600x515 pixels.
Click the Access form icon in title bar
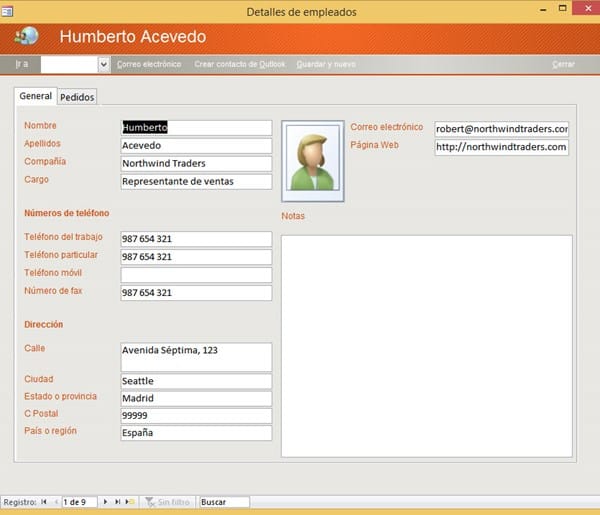9,11
